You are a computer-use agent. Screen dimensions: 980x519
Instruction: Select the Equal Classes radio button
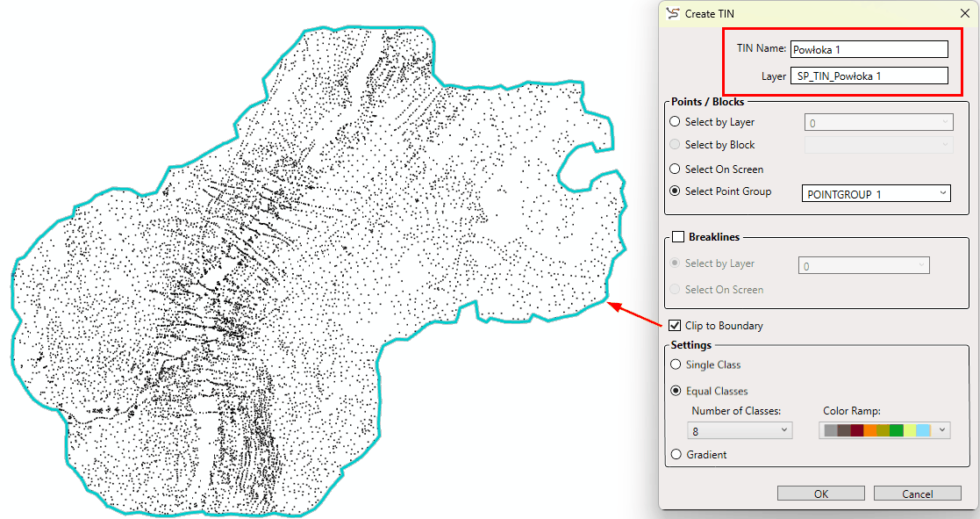675,391
